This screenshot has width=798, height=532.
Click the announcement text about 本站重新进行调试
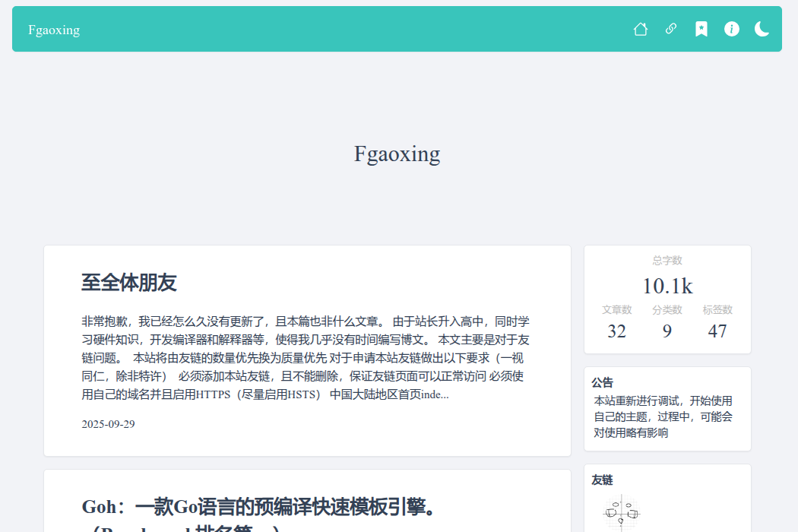coord(663,416)
